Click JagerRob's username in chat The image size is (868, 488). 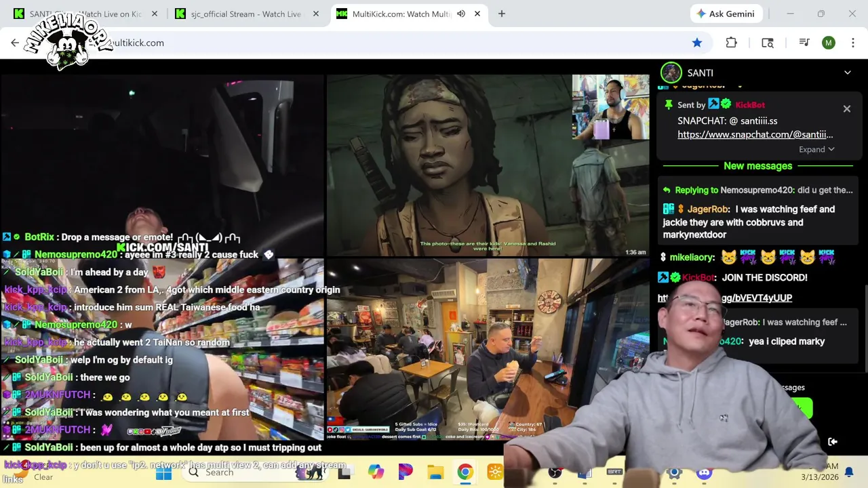(707, 209)
